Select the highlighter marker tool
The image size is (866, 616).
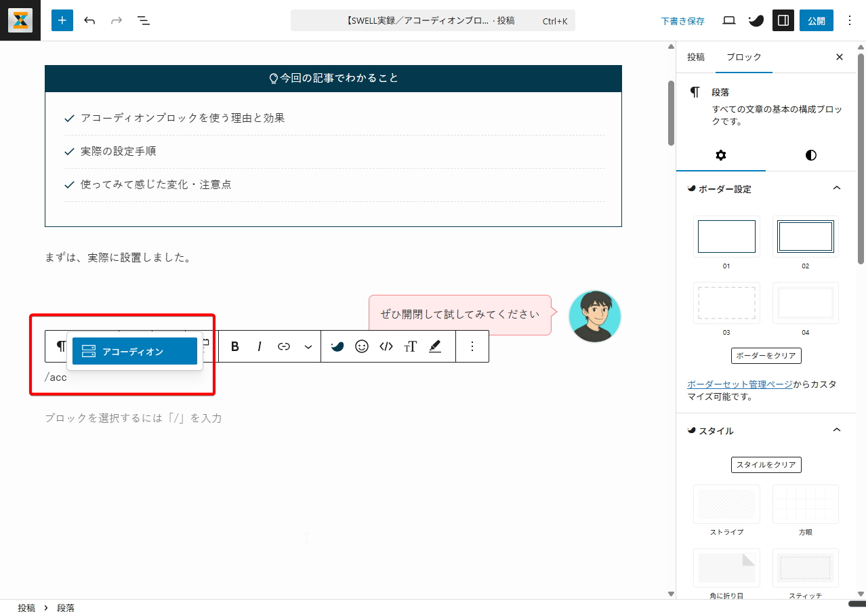pos(435,346)
